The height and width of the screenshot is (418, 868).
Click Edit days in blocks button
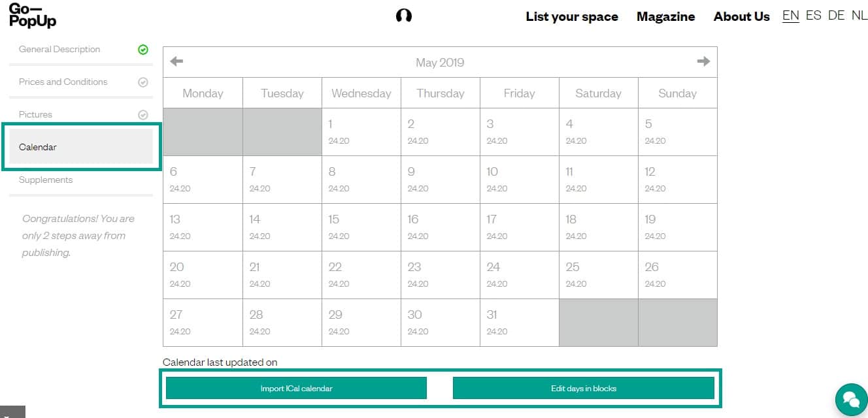(583, 388)
